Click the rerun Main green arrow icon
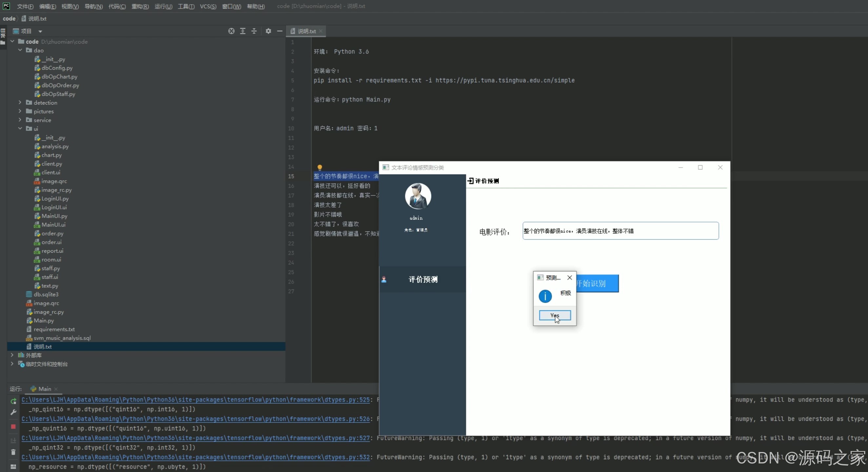Image resolution: width=868 pixels, height=472 pixels. [13, 401]
